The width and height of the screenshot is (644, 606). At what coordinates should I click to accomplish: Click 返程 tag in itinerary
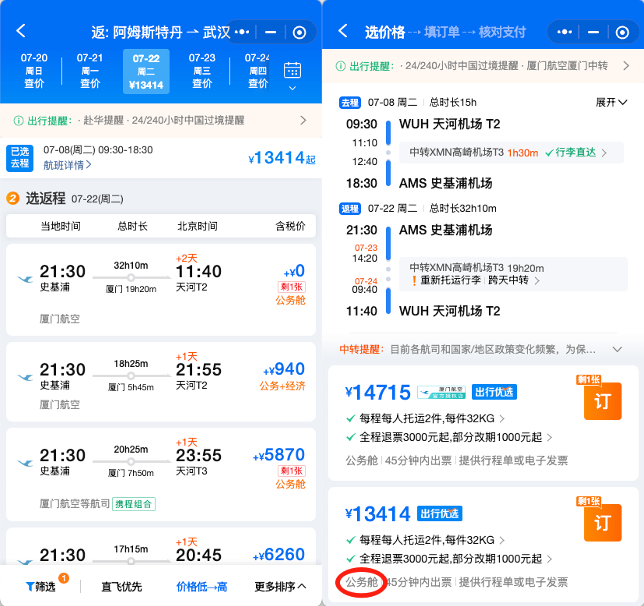click(x=350, y=209)
